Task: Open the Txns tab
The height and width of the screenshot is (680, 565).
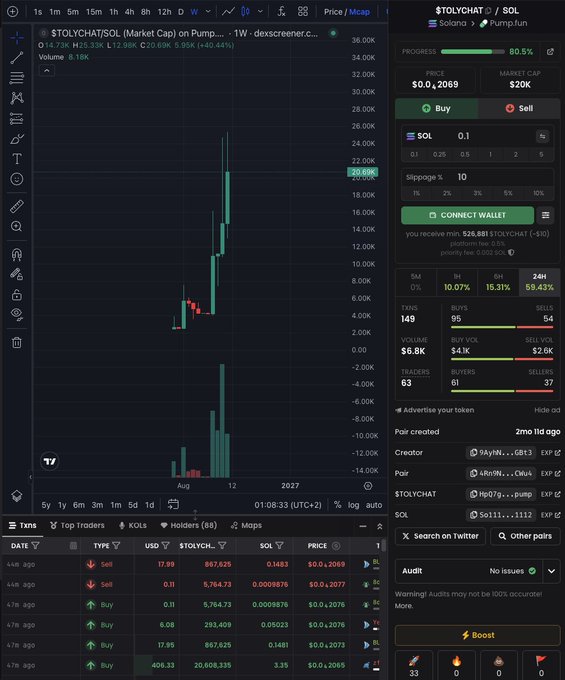Action: [23, 525]
